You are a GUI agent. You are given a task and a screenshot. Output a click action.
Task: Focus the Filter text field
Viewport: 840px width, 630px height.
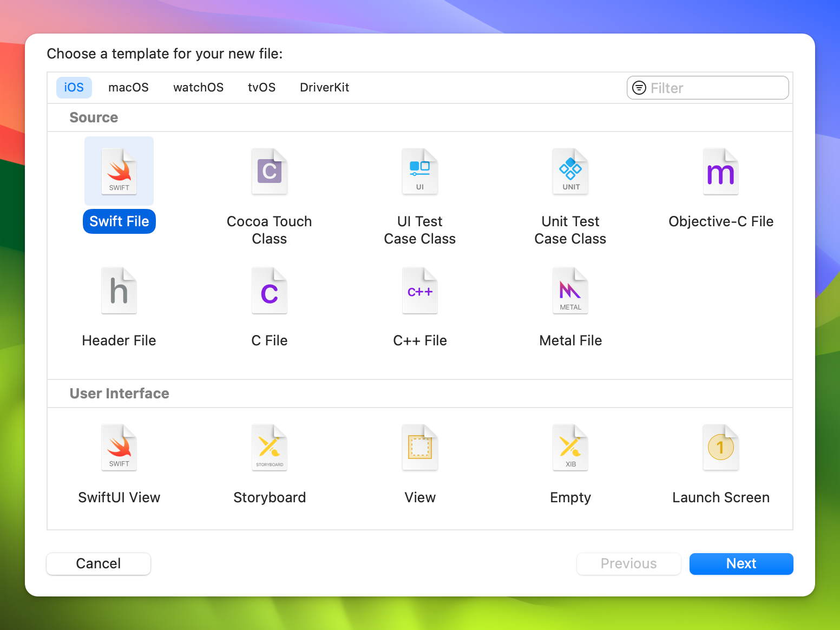[707, 88]
